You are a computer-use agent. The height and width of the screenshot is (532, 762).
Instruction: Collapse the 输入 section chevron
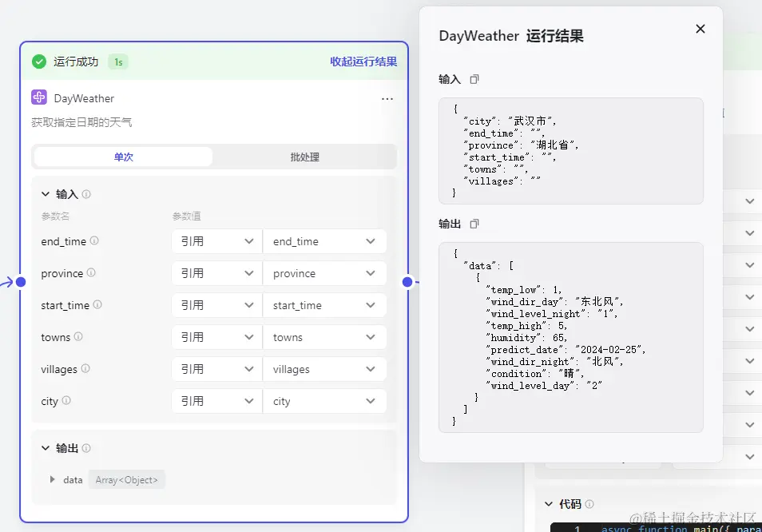[x=46, y=194]
